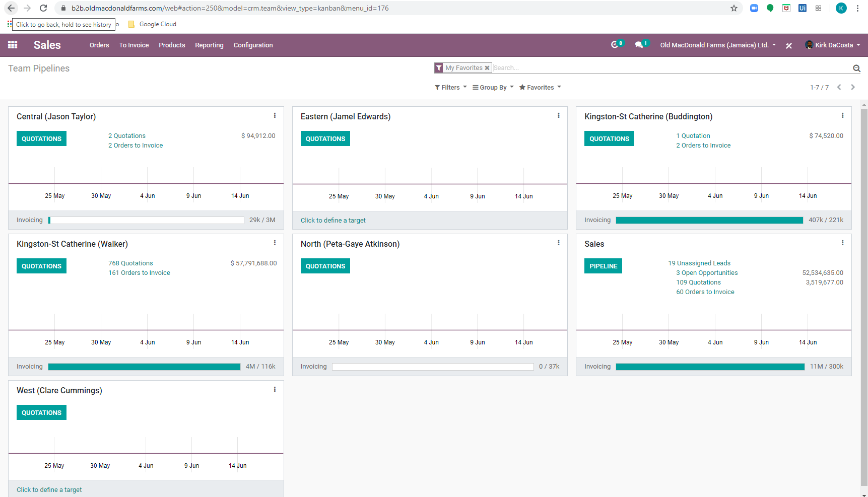This screenshot has height=497, width=868.
Task: Expand the Filters dropdown
Action: 450,88
